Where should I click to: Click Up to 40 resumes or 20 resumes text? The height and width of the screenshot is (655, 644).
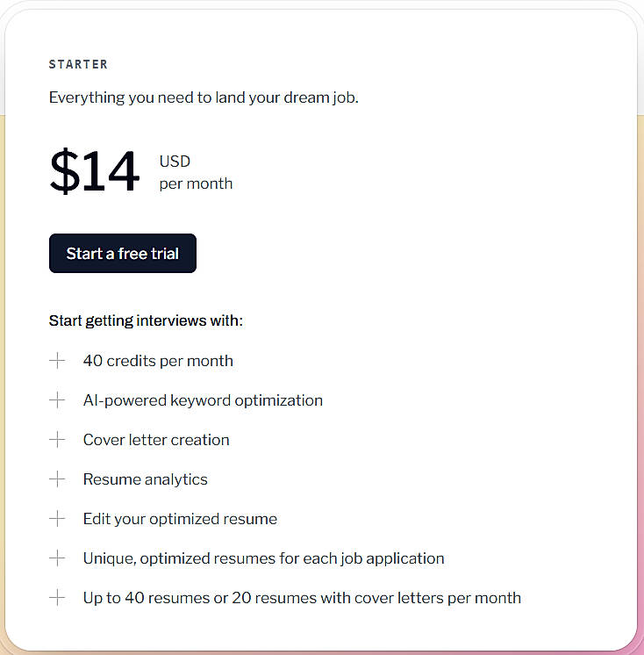[x=302, y=598]
